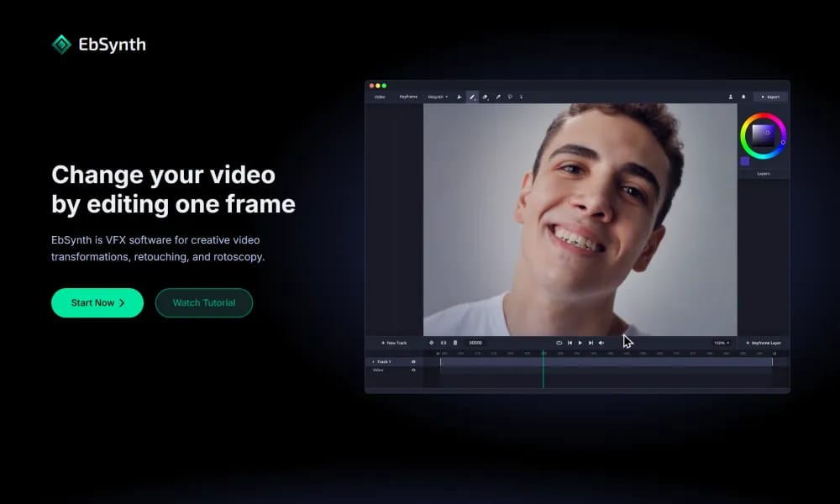Select the transform pointer tool
This screenshot has height=504, width=840.
tap(459, 97)
